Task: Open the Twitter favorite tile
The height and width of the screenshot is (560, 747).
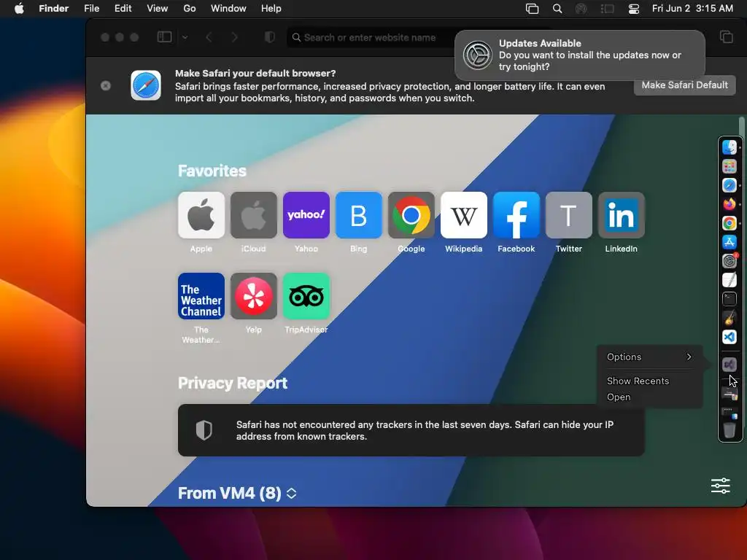Action: pyautogui.click(x=569, y=215)
